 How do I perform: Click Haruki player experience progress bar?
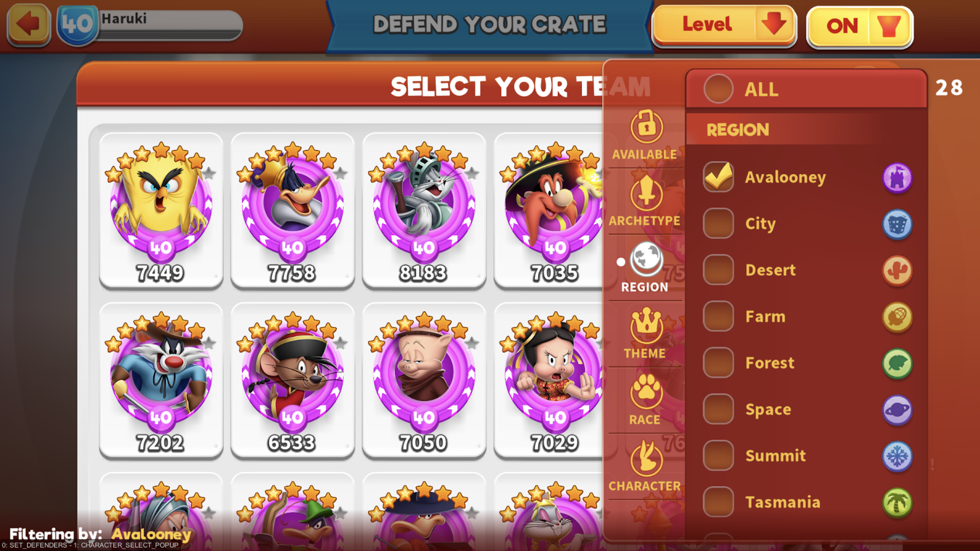[169, 26]
